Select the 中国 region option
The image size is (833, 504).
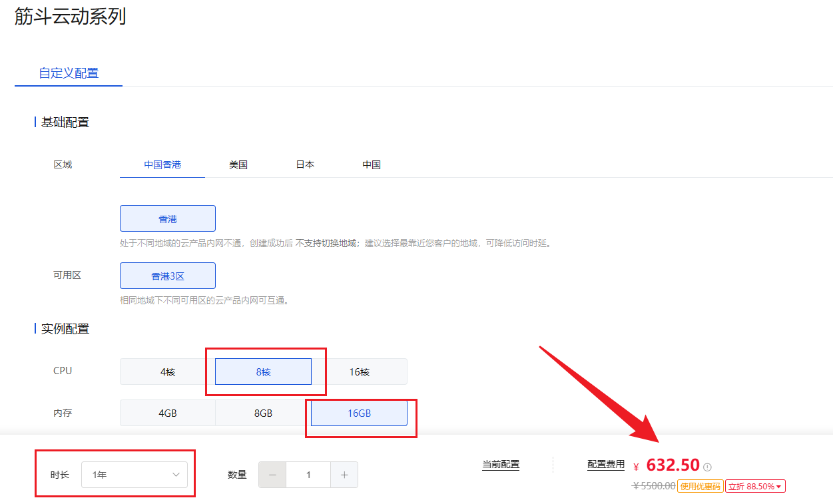pyautogui.click(x=371, y=164)
